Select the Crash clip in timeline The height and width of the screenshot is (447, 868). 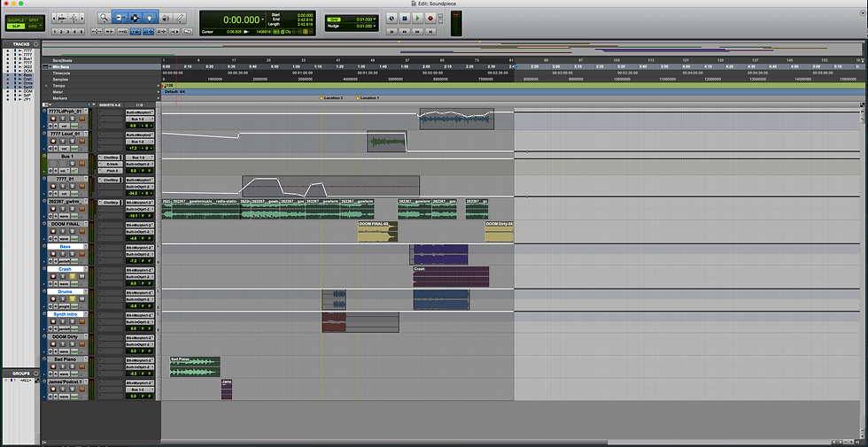click(451, 276)
